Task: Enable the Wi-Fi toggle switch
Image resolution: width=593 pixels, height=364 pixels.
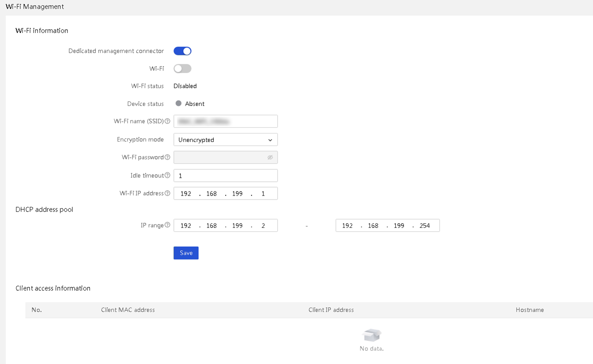Action: pyautogui.click(x=182, y=69)
